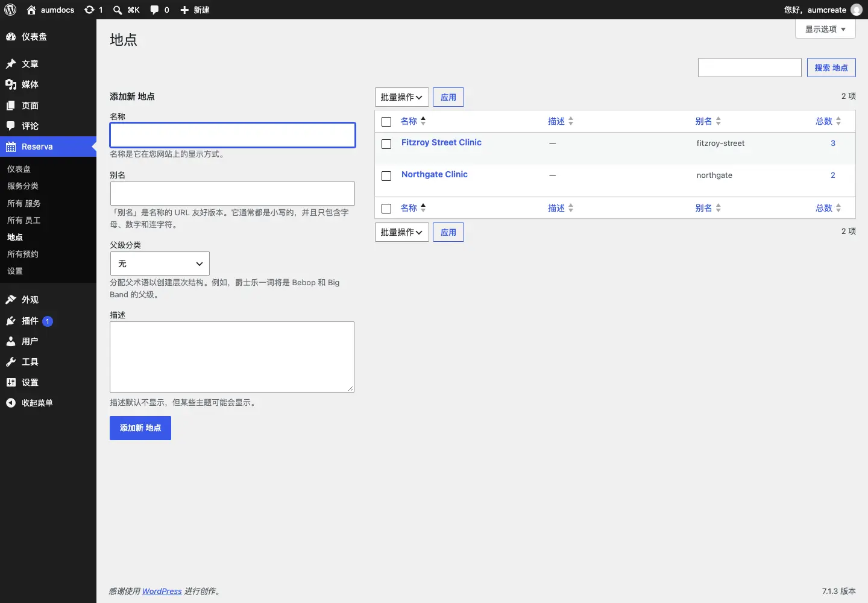This screenshot has height=603, width=868.
Task: Click the 用户 person icon
Action: 11,341
